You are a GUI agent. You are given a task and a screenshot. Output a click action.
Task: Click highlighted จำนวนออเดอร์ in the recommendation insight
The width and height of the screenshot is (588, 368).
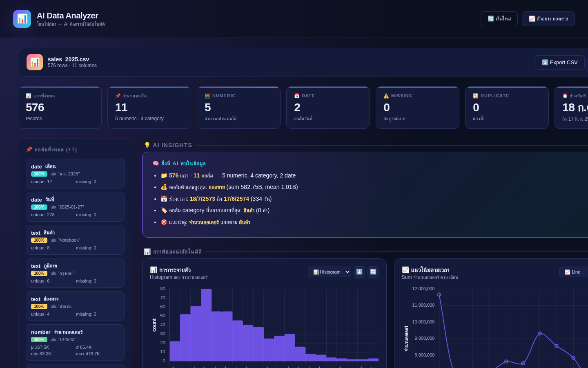(204, 222)
